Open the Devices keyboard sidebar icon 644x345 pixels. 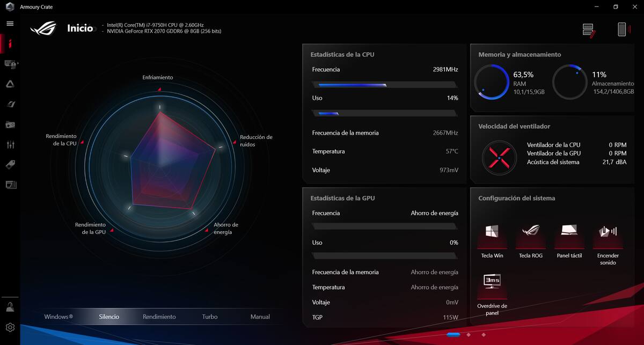10,64
